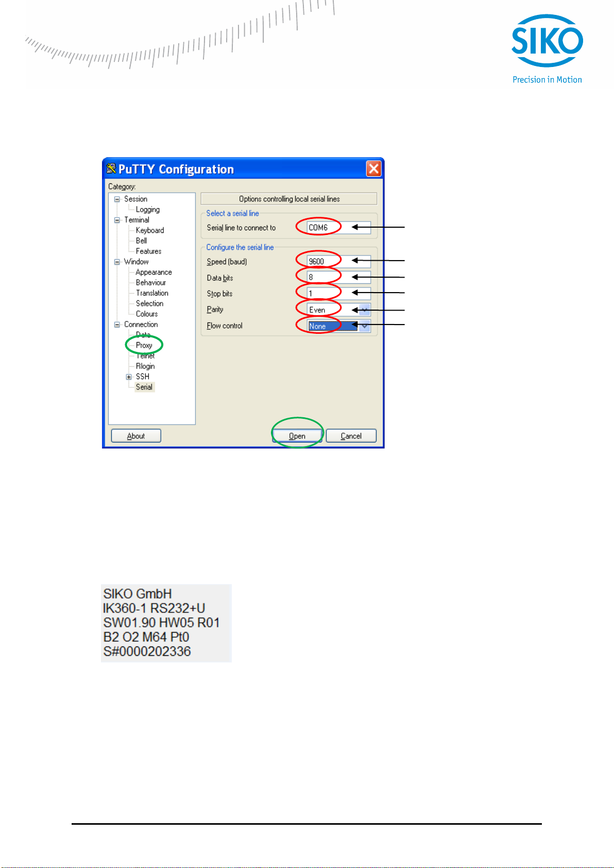Select the Colours category
The image size is (614, 868).
point(147,314)
